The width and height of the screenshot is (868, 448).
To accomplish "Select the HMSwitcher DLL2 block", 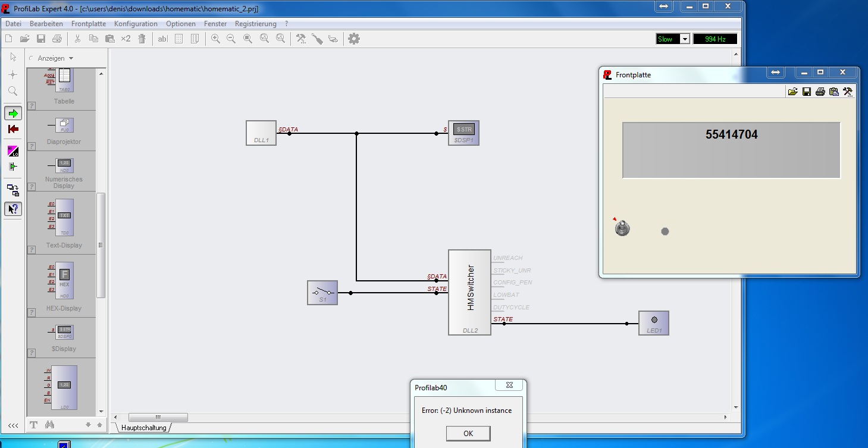I will 469,293.
